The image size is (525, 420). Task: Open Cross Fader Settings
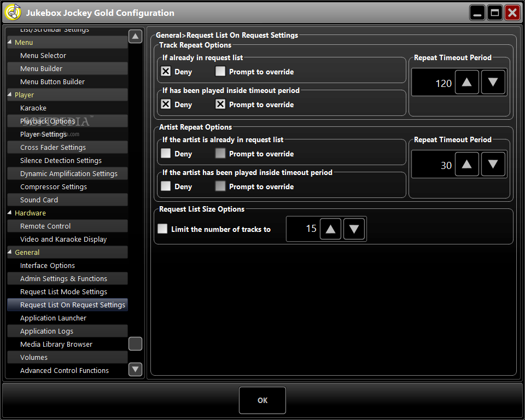[67, 147]
